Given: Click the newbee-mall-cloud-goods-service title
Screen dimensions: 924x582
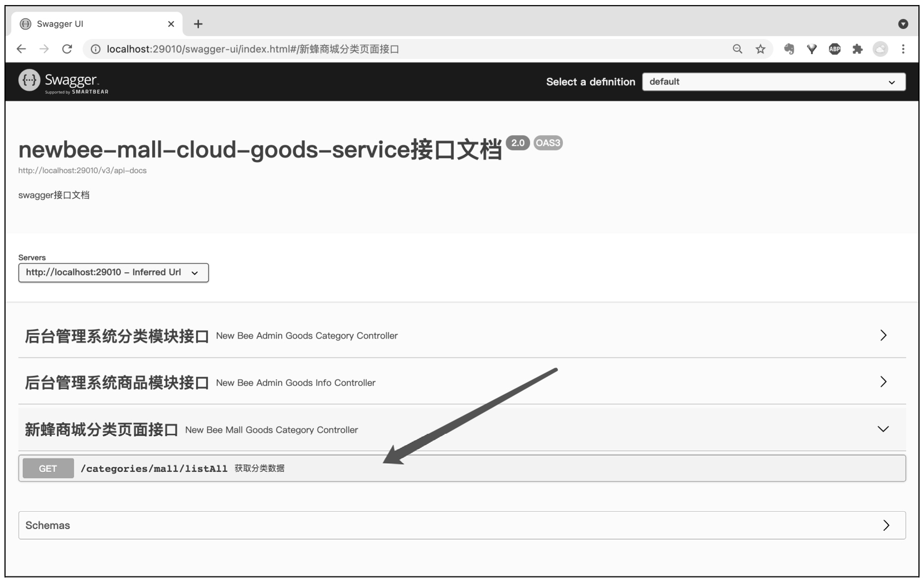Looking at the screenshot, I should click(260, 150).
